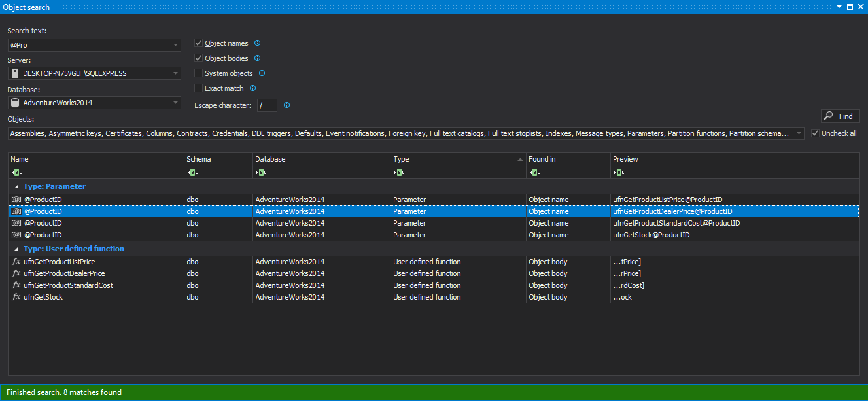
Task: Click the server icon beside DESKTOP-N75VGLF\SQLEXPRESS
Action: [x=14, y=73]
